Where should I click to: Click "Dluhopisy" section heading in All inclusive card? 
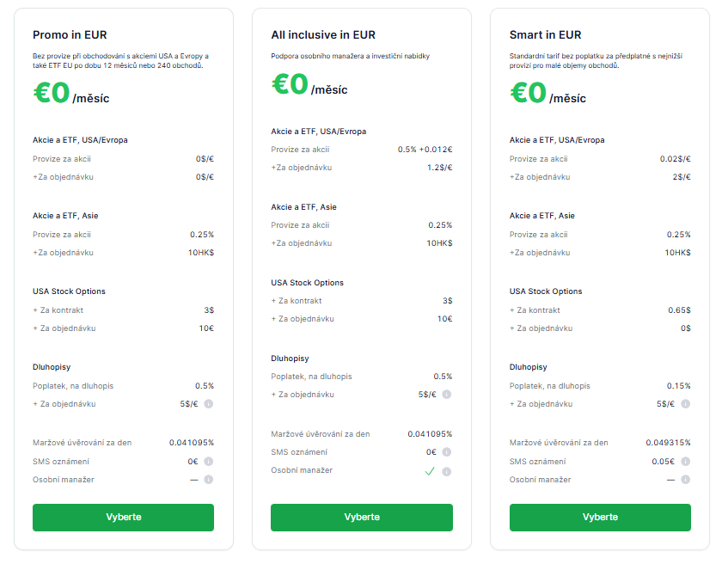pos(290,359)
